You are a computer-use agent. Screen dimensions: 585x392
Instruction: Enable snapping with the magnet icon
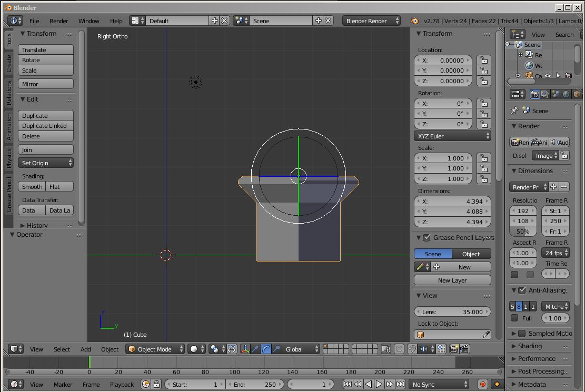coord(412,349)
